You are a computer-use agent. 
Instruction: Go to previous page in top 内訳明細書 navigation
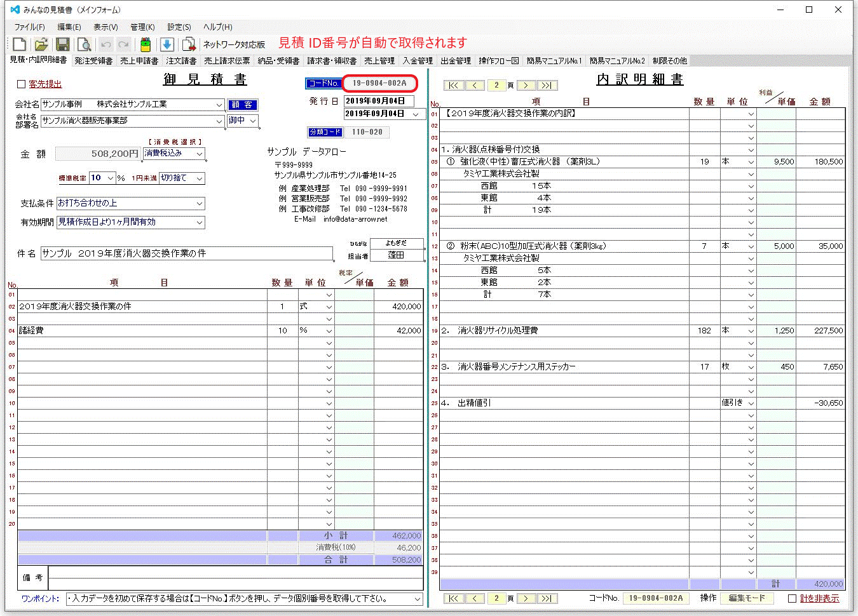(475, 85)
